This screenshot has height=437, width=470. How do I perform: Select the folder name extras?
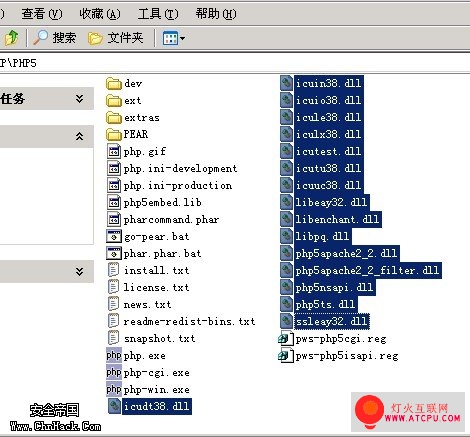[142, 118]
